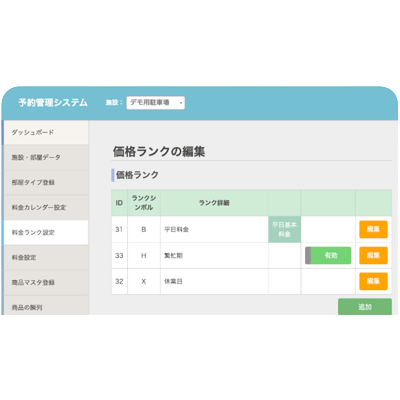Click rank symbol B cell

(144, 229)
